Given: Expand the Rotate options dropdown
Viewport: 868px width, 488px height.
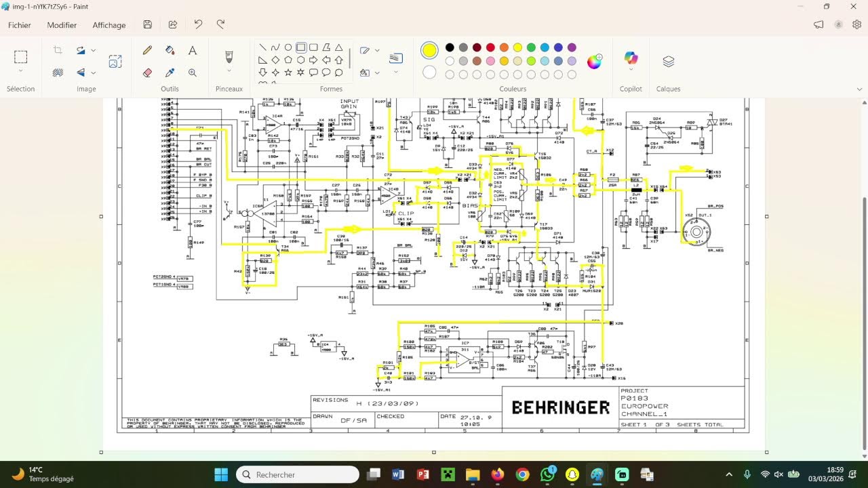Looking at the screenshot, I should click(93, 50).
